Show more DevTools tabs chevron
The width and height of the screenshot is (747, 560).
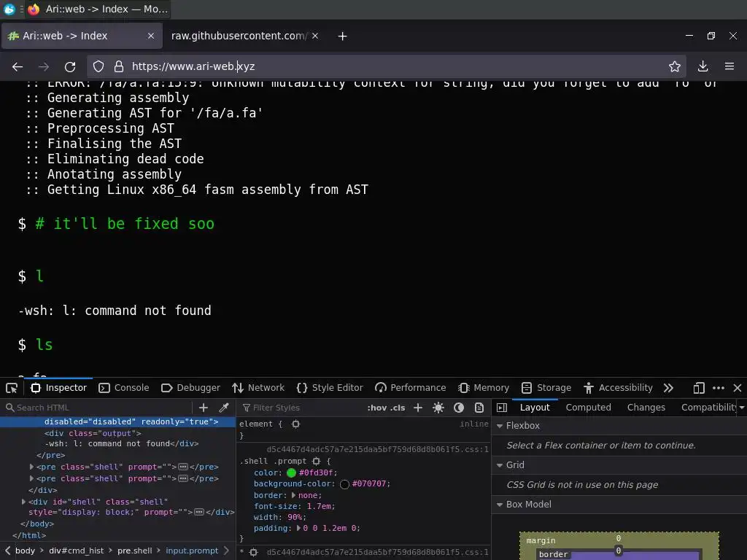tap(668, 388)
